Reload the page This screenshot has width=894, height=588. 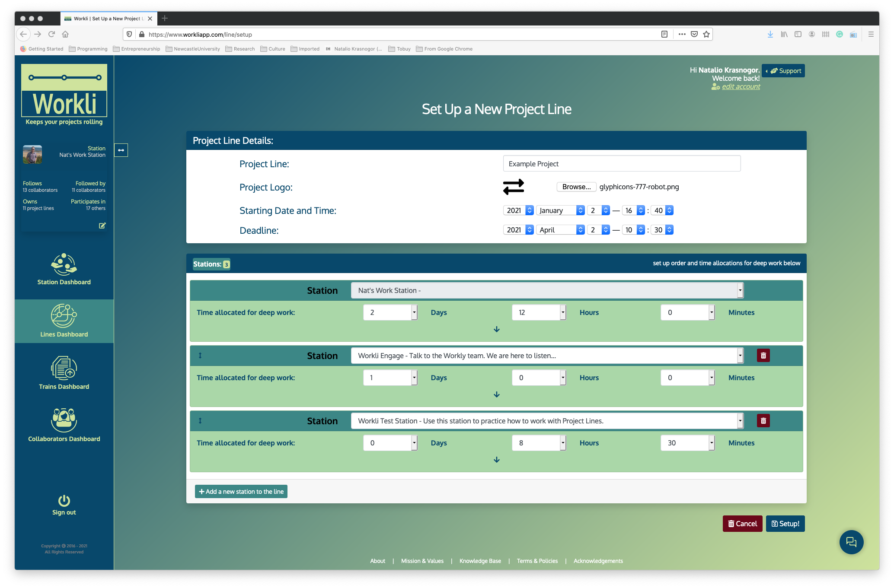pyautogui.click(x=51, y=34)
